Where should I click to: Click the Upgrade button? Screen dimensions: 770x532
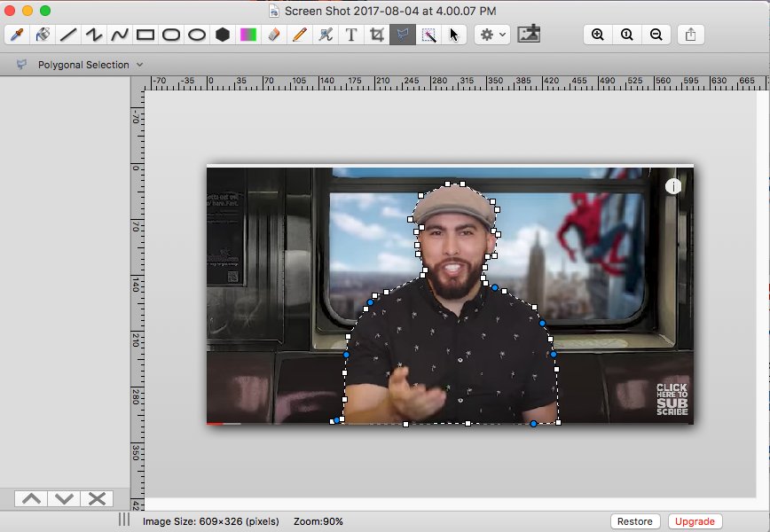pyautogui.click(x=695, y=521)
